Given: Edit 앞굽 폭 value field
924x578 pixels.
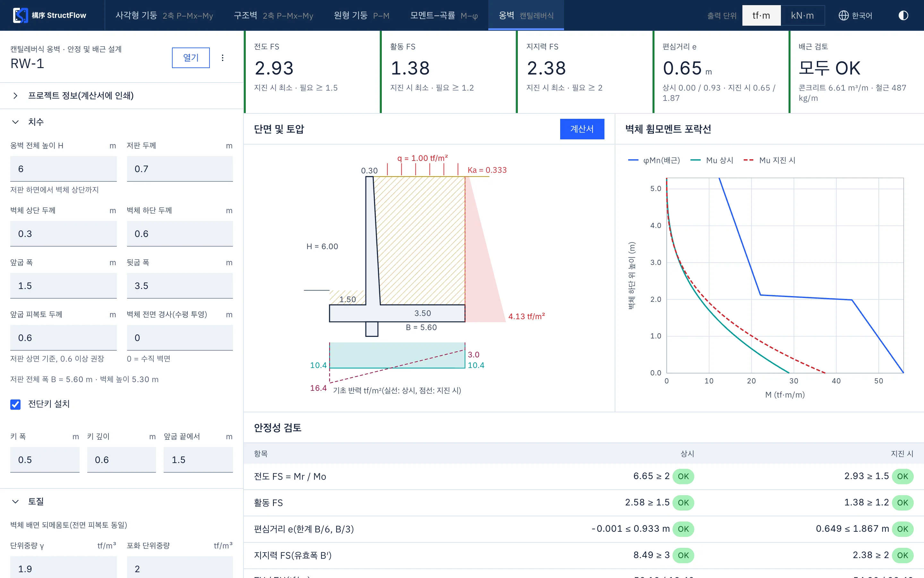Looking at the screenshot, I should pyautogui.click(x=64, y=286).
